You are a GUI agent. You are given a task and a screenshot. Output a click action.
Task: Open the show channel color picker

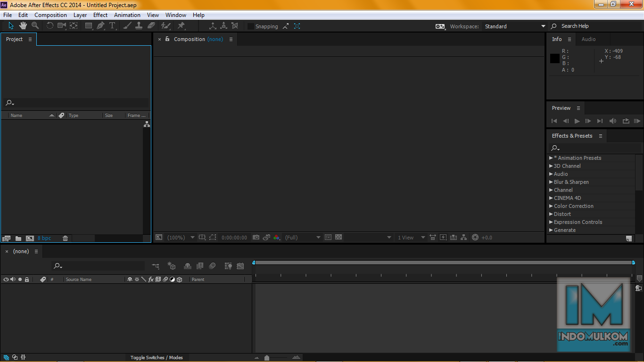tap(277, 237)
